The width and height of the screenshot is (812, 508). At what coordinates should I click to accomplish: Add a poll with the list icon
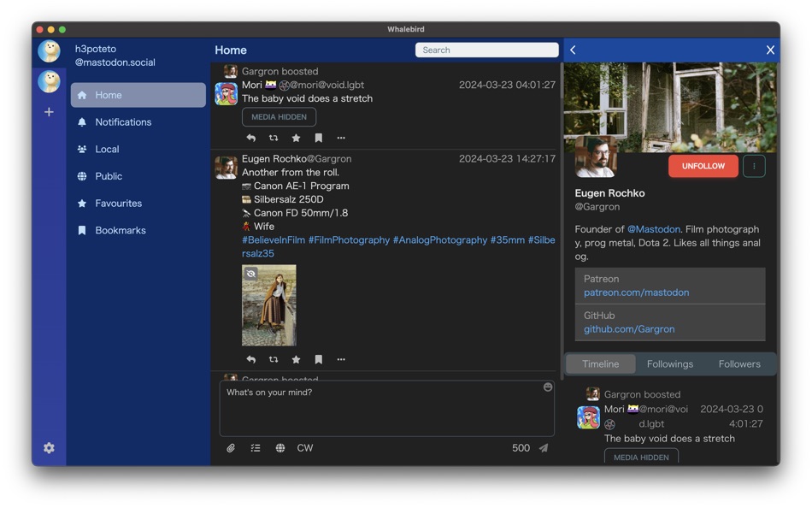coord(256,448)
